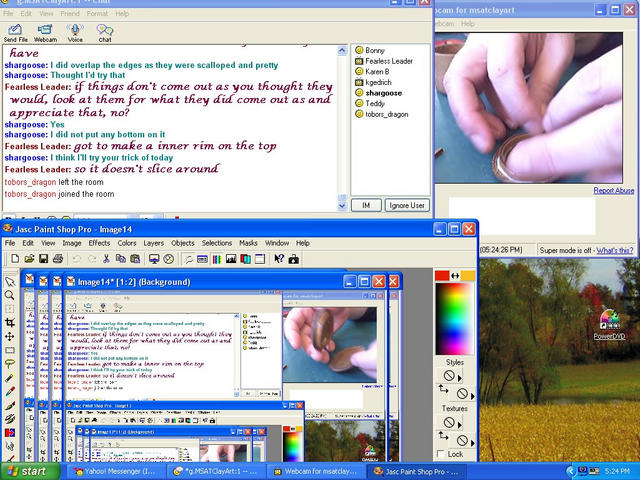The height and width of the screenshot is (480, 640).
Task: Click the chat scrollbar up arrow
Action: [x=342, y=51]
